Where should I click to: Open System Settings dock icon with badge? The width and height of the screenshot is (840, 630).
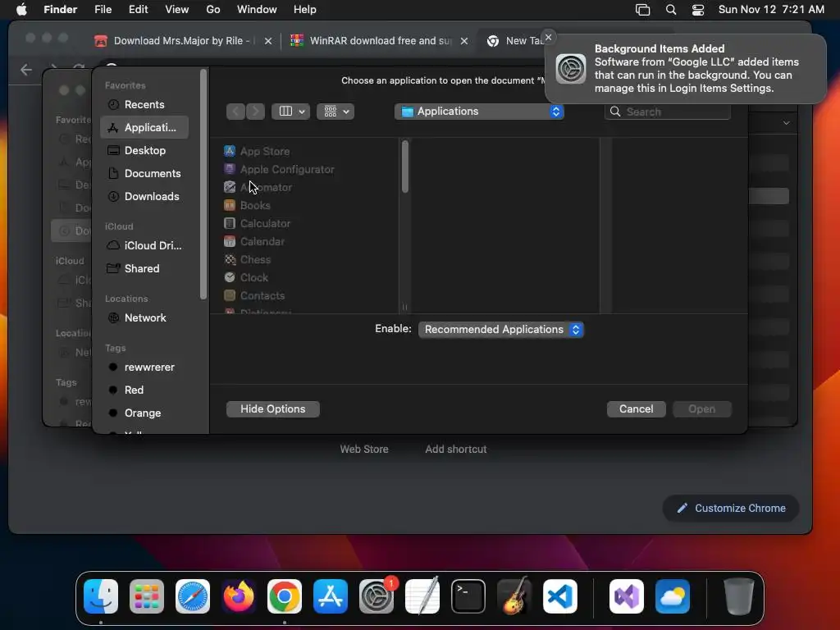pyautogui.click(x=377, y=596)
